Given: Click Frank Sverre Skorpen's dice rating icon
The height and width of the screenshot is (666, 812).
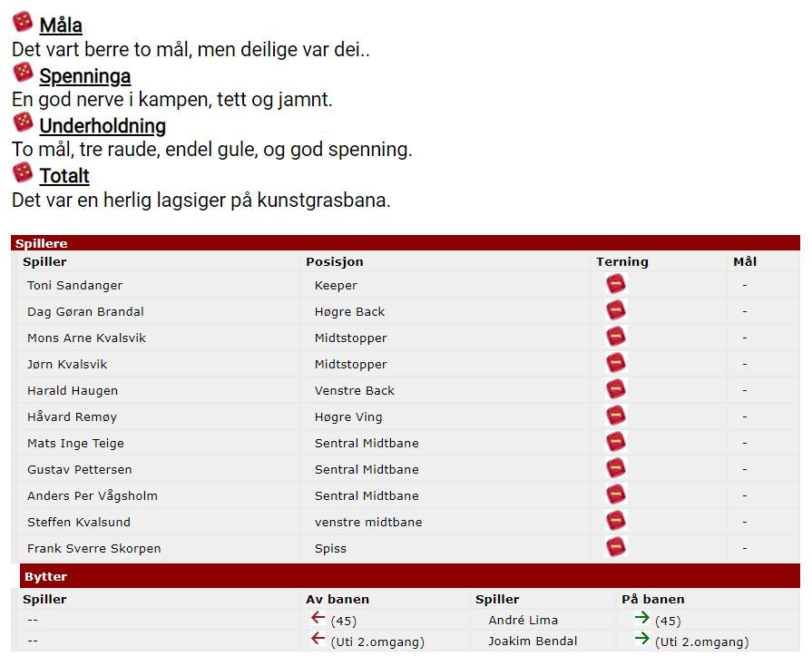Looking at the screenshot, I should (x=616, y=548).
